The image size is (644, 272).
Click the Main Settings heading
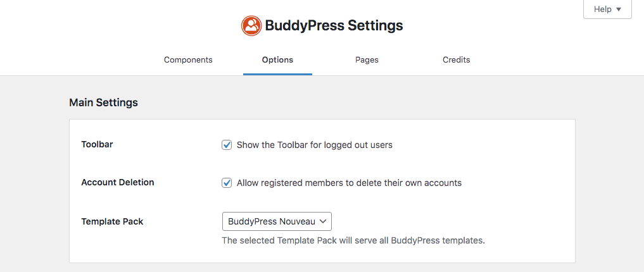[x=103, y=102]
